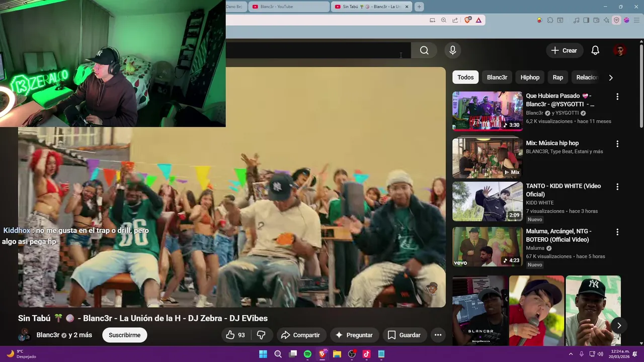Image resolution: width=644 pixels, height=362 pixels.
Task: Open the browser extensions puzzle icon
Action: [550, 20]
